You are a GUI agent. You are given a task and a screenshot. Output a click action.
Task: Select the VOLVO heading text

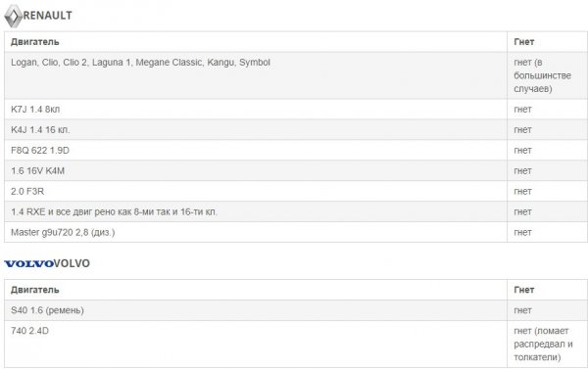click(72, 263)
